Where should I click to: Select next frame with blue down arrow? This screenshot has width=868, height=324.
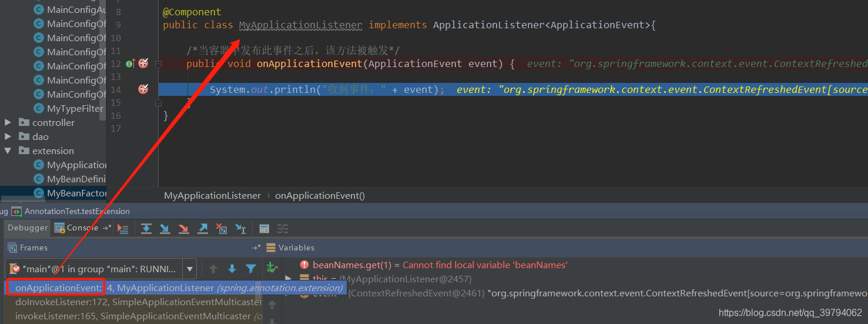point(232,269)
